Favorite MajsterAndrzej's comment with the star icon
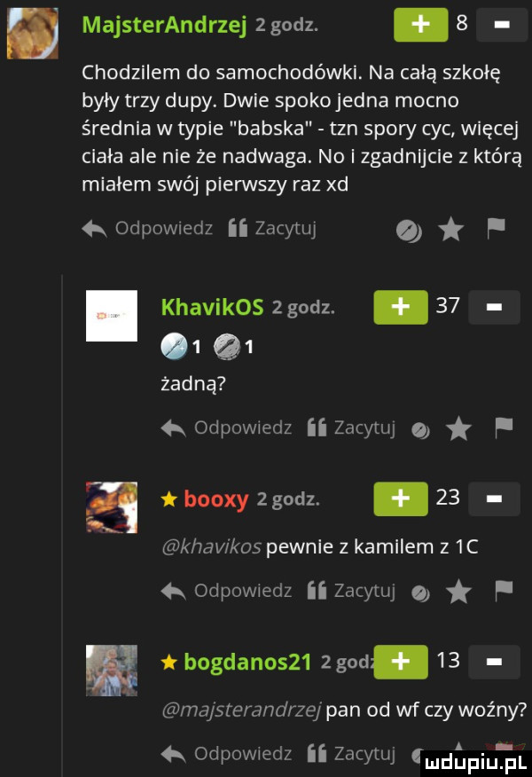 point(451,231)
